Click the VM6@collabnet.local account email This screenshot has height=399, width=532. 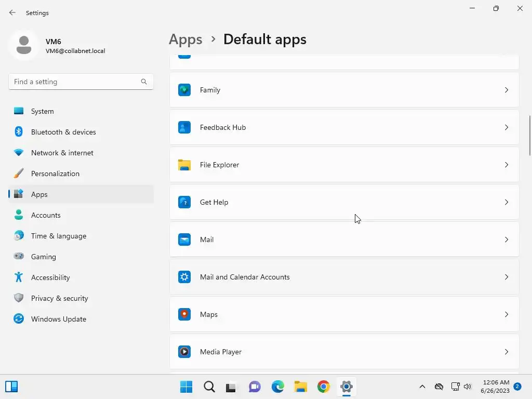tap(75, 51)
